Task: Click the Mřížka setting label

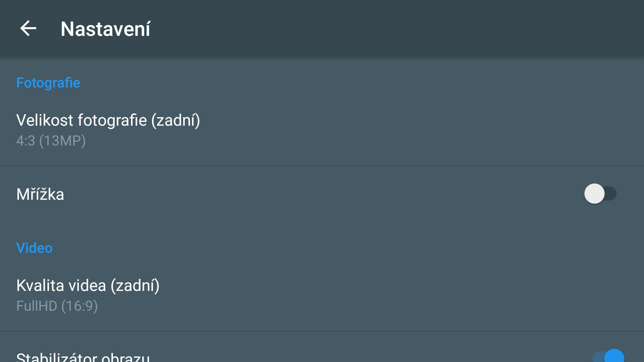Action: pos(40,194)
